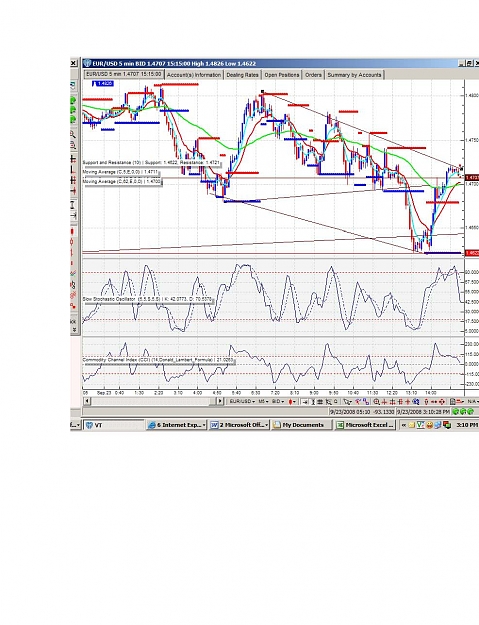Click the grid lines icon on bottom toolbar

(x=320, y=401)
